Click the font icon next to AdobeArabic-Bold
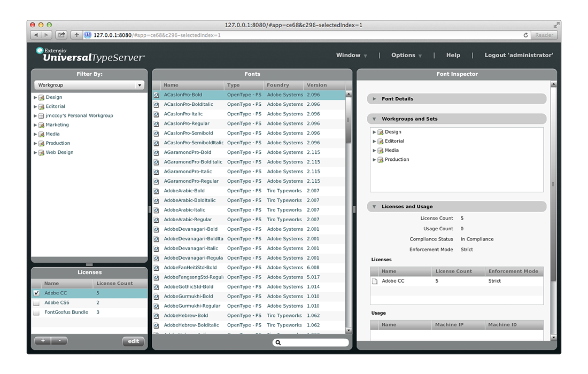 click(x=157, y=191)
